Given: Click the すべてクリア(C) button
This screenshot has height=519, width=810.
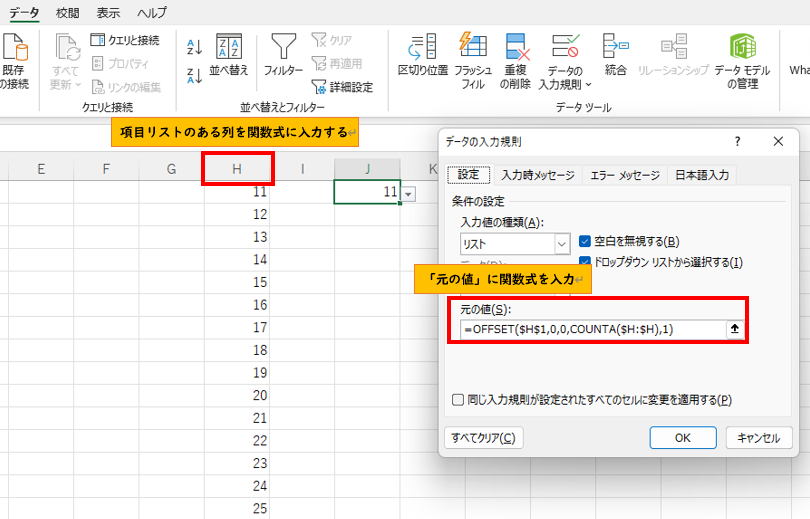Looking at the screenshot, I should coord(484,438).
